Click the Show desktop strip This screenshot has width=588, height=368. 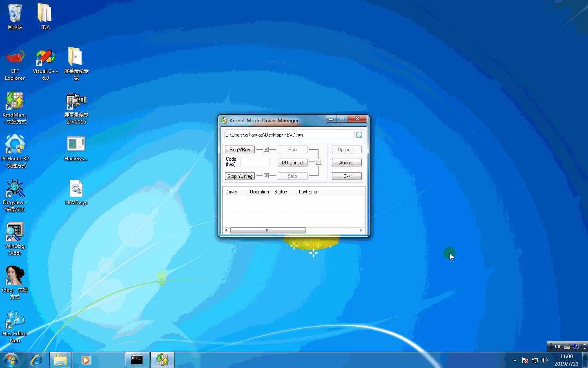585,360
